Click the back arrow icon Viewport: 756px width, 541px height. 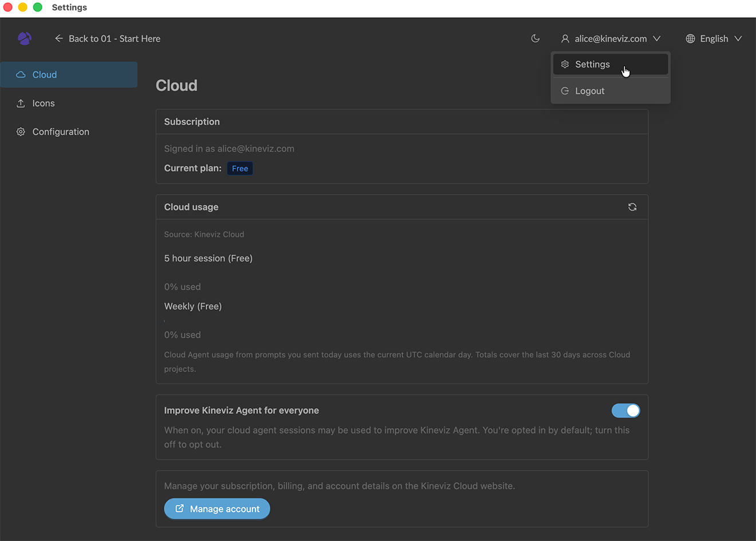click(x=59, y=38)
